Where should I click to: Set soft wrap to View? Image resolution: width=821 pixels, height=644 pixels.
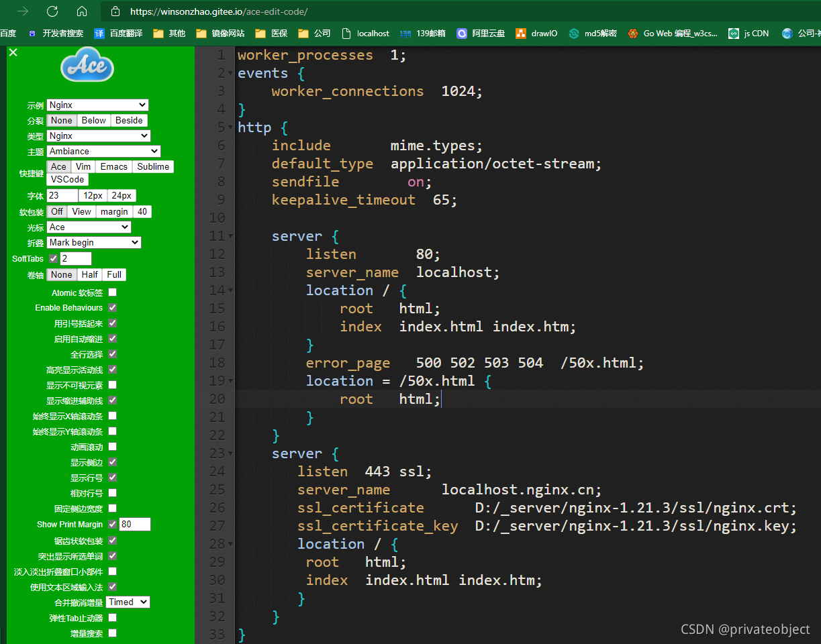point(82,211)
